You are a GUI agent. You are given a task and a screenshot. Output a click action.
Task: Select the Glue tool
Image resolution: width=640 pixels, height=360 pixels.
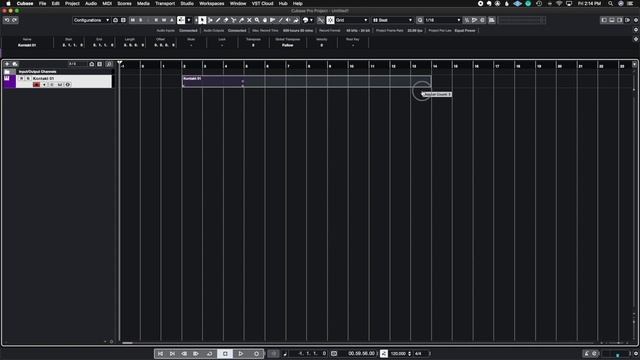[242, 20]
